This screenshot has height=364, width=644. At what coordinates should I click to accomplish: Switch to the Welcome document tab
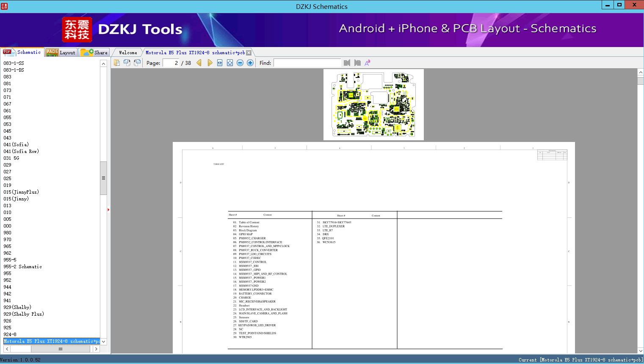click(128, 53)
